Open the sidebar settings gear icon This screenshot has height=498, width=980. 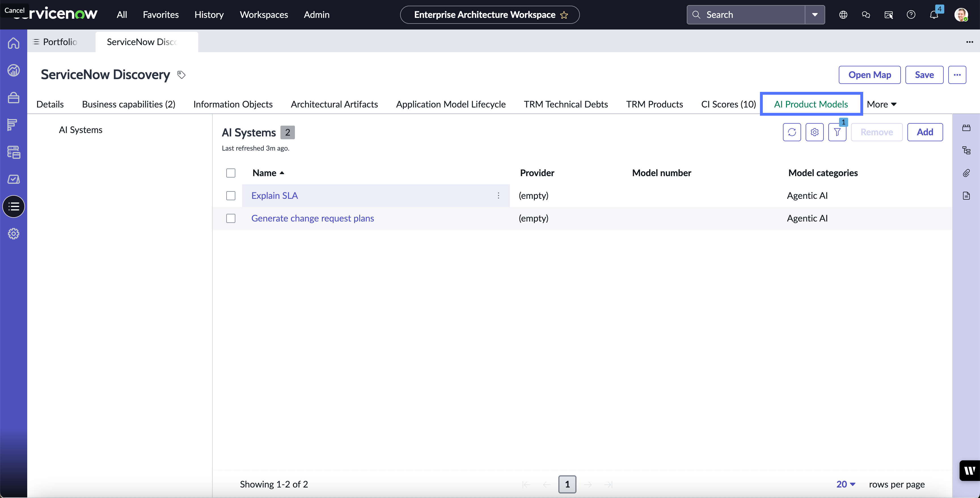coord(14,234)
